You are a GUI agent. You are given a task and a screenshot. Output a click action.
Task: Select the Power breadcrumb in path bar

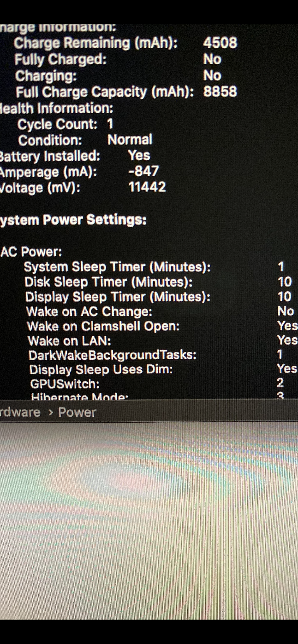pyautogui.click(x=77, y=412)
